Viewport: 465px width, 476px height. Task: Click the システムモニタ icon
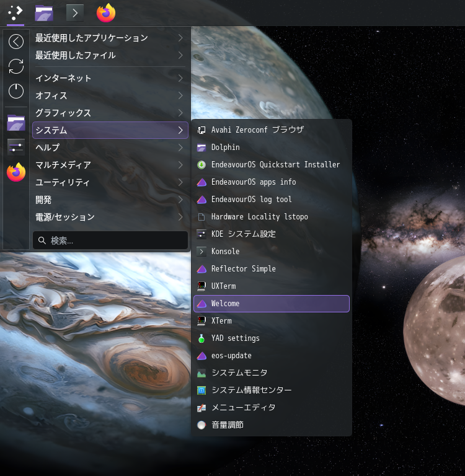201,373
